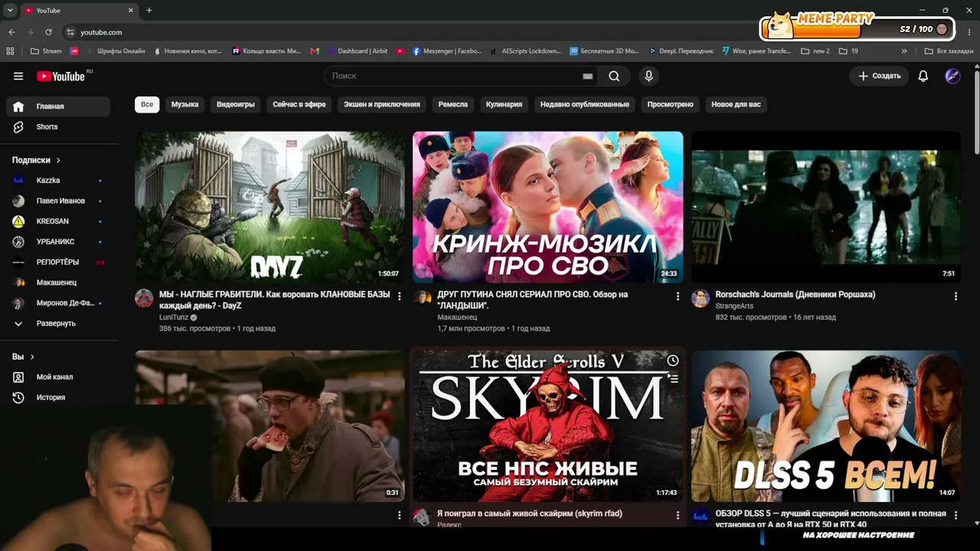Open the 19 bookmarks folder
The width and height of the screenshot is (980, 551).
[x=848, y=51]
